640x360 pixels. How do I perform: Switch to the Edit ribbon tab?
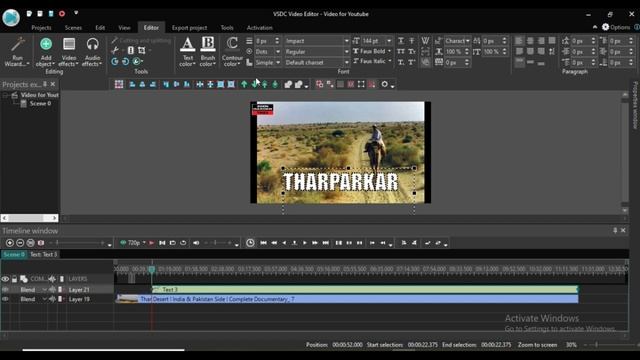click(x=100, y=28)
